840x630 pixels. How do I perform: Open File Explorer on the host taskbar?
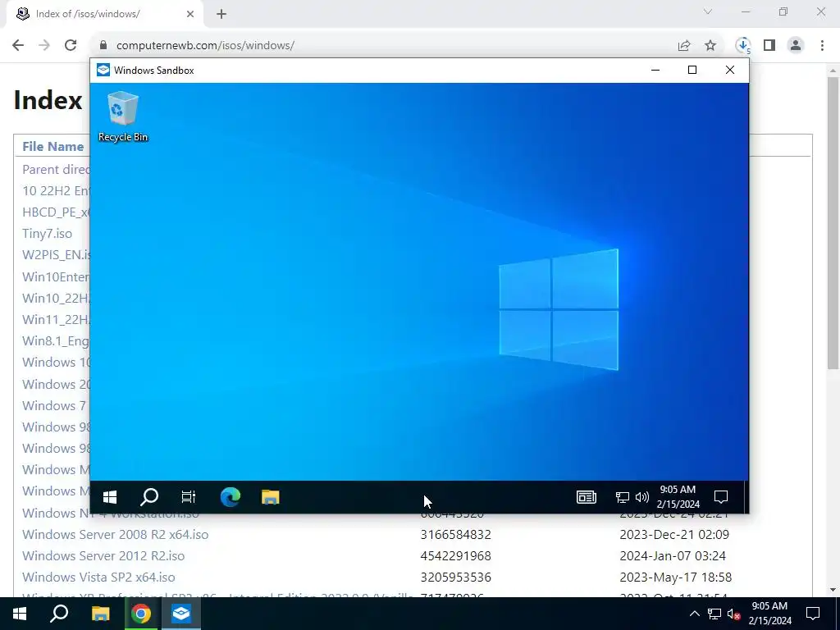click(x=100, y=614)
